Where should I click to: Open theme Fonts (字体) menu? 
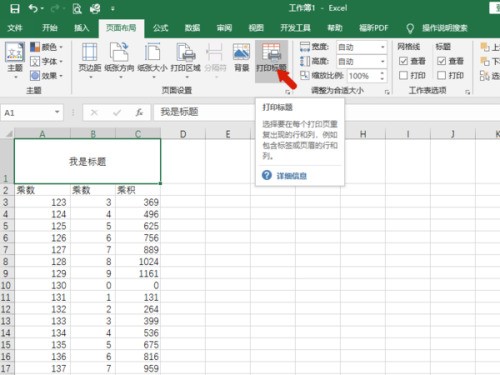point(46,61)
